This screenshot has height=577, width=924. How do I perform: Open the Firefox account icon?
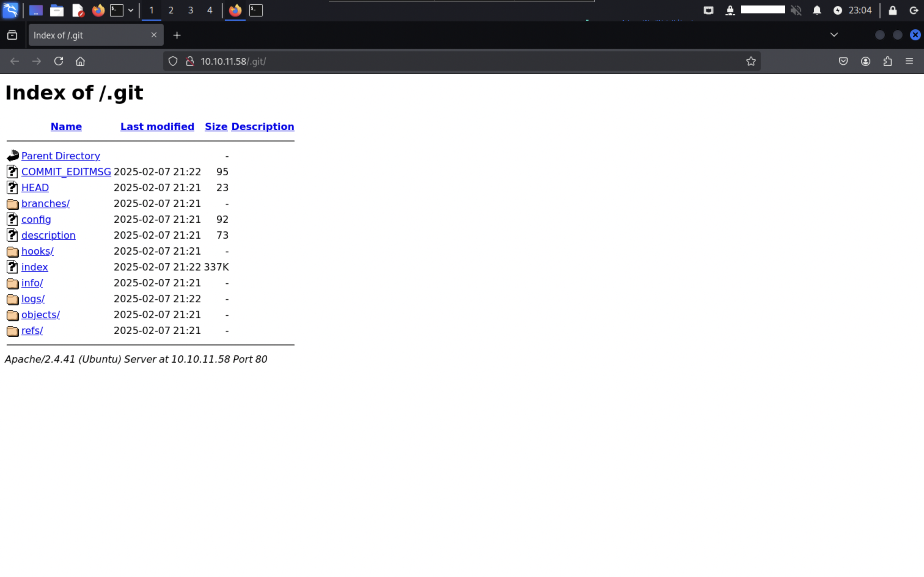click(x=866, y=61)
